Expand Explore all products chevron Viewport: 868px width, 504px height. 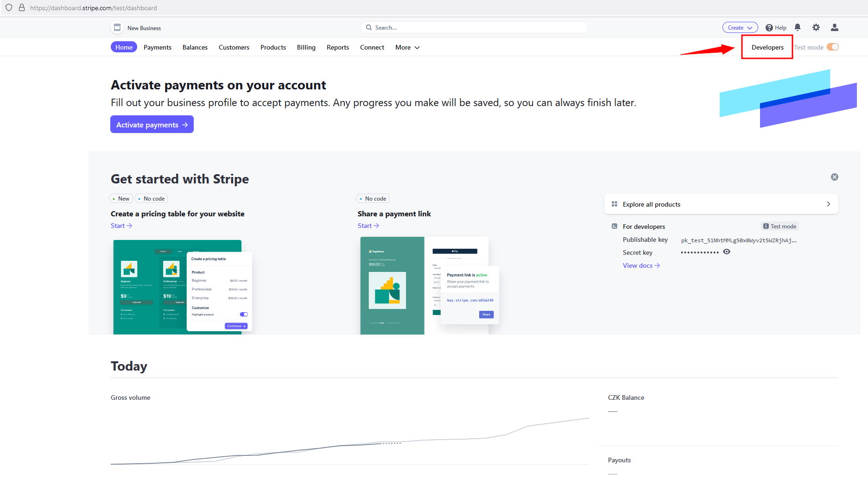click(x=829, y=204)
